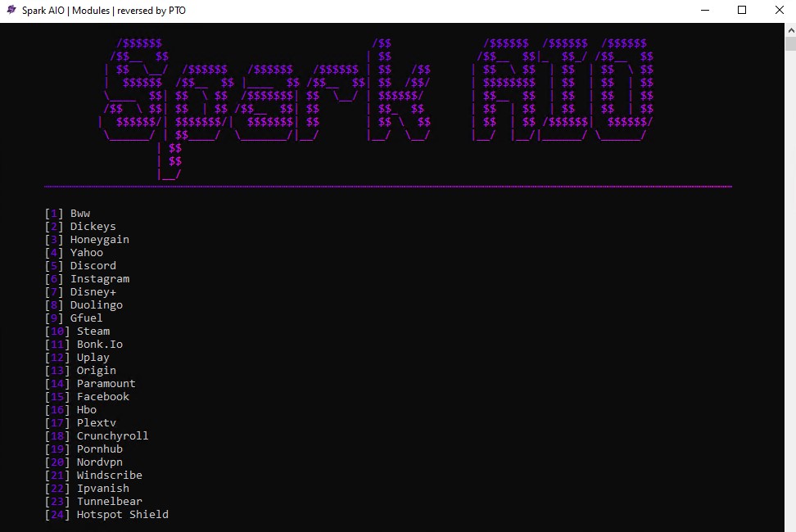Click the window title 'Spark AIO | Modules | reversed by PTO'

click(x=103, y=10)
